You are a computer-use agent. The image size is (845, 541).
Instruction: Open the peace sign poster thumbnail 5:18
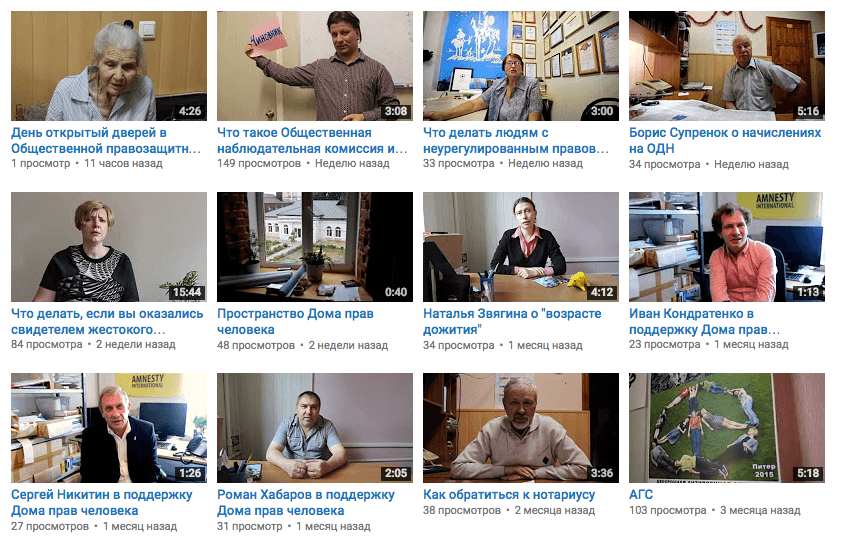[726, 428]
